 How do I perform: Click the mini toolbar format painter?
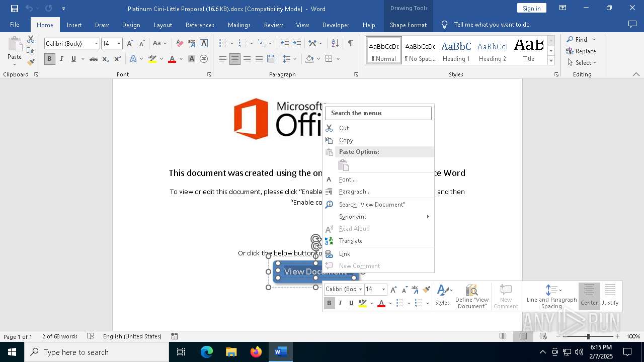(x=427, y=289)
